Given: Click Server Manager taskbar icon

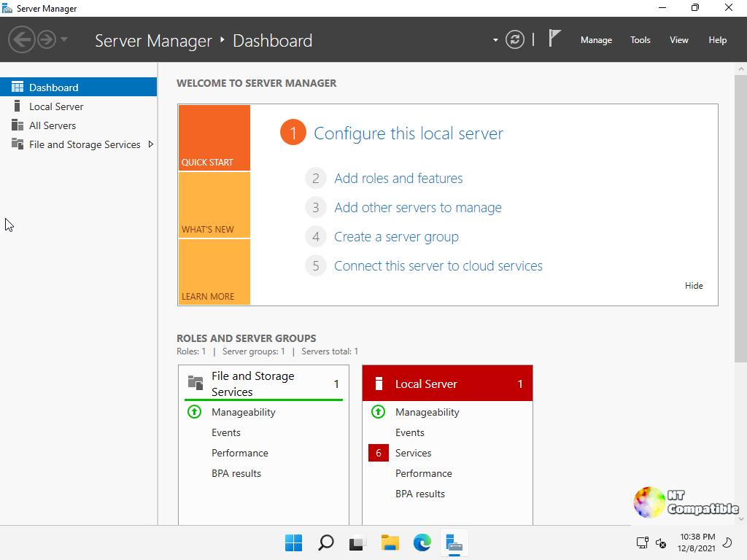Looking at the screenshot, I should pos(454,542).
